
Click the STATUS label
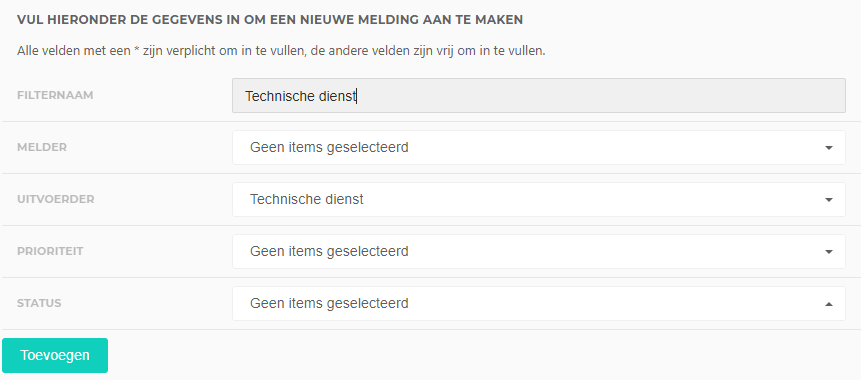click(39, 303)
